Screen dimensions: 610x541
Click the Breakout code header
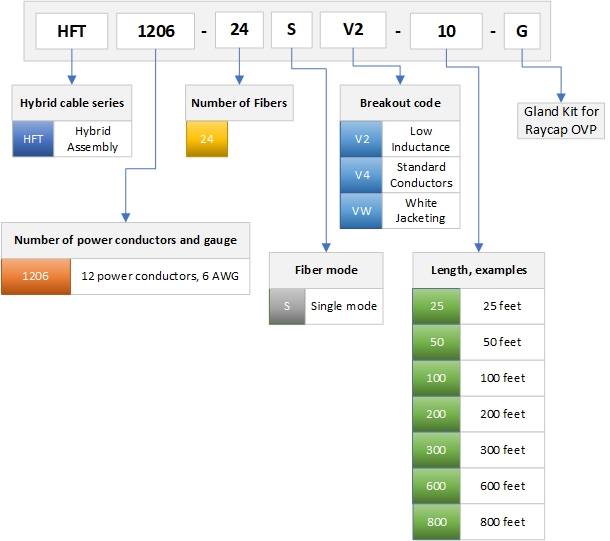pos(400,103)
